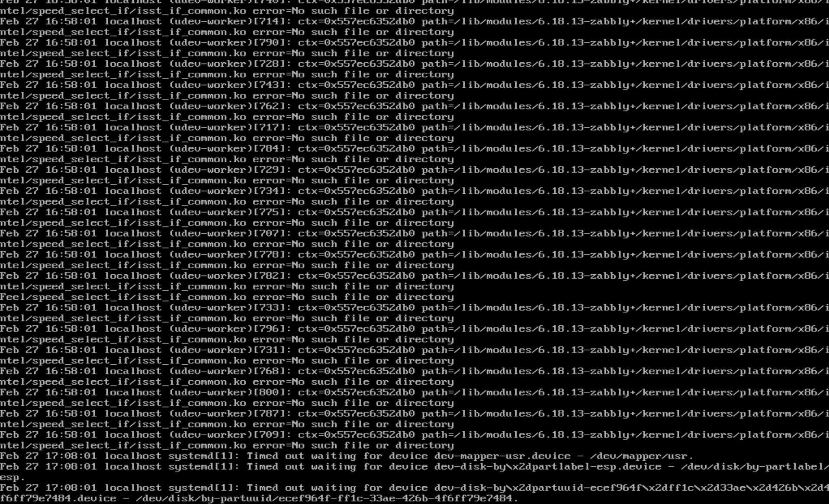Select the udev-worker[717] process ID
The height and width of the screenshot is (504, 829).
[272, 128]
